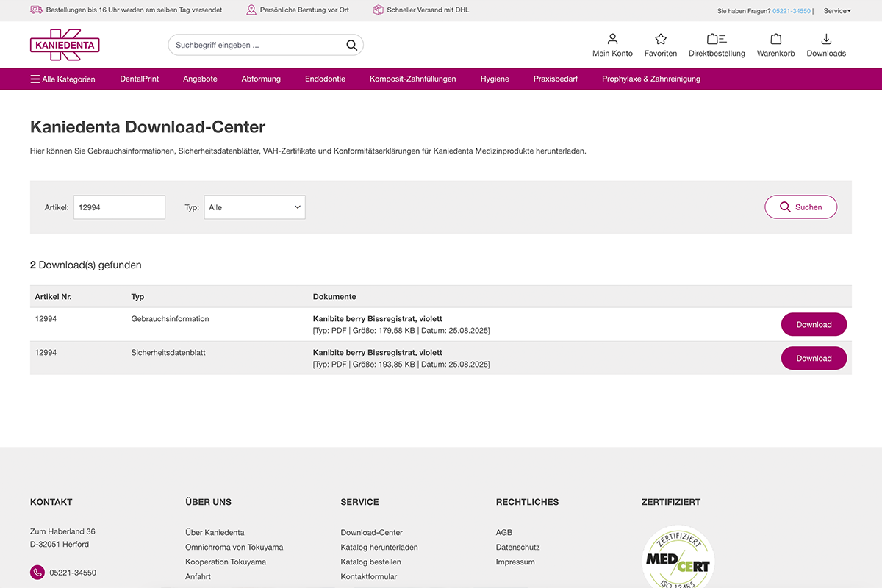Screen dimensions: 882x588
Task: Open Mein Konto account icon
Action: point(612,39)
